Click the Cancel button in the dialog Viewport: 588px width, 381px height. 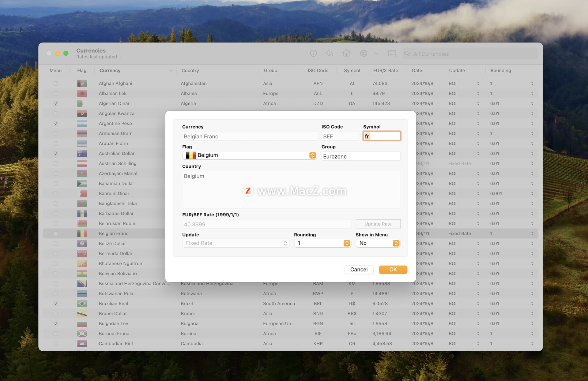tap(359, 269)
